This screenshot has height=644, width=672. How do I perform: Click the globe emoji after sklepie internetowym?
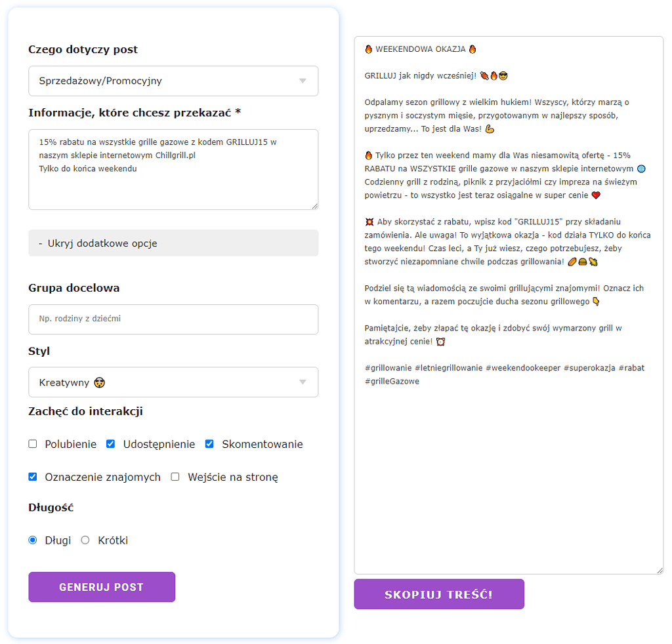click(x=641, y=169)
